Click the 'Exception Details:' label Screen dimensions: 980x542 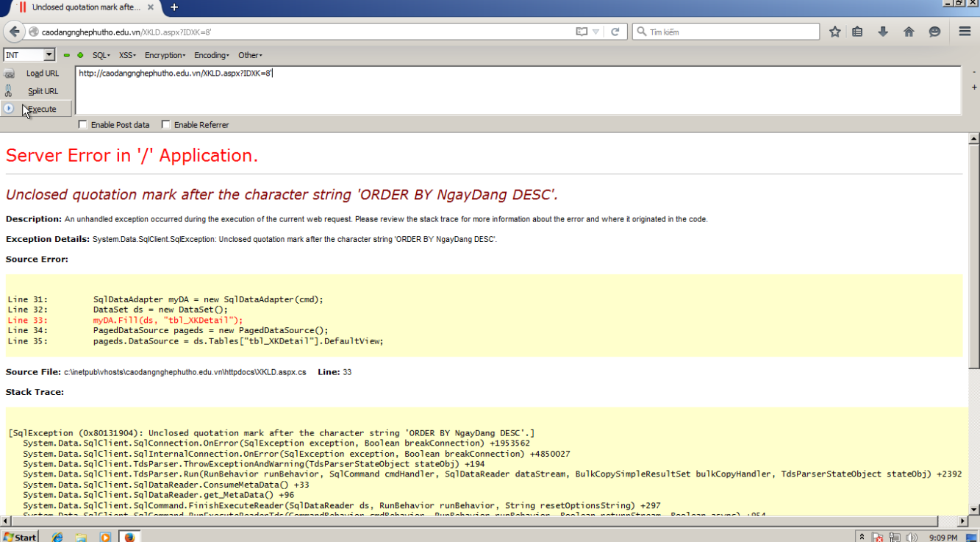[x=48, y=239]
